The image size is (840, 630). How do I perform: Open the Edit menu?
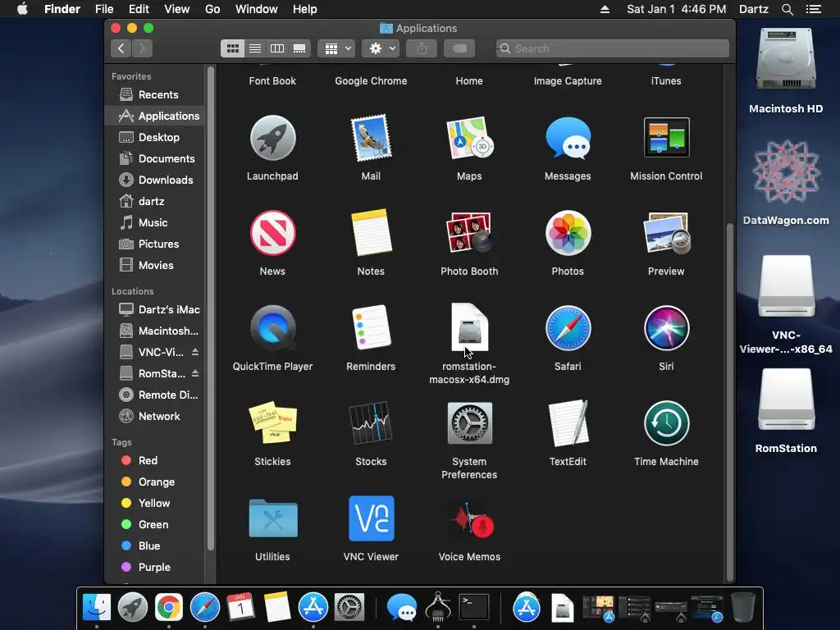coord(139,9)
